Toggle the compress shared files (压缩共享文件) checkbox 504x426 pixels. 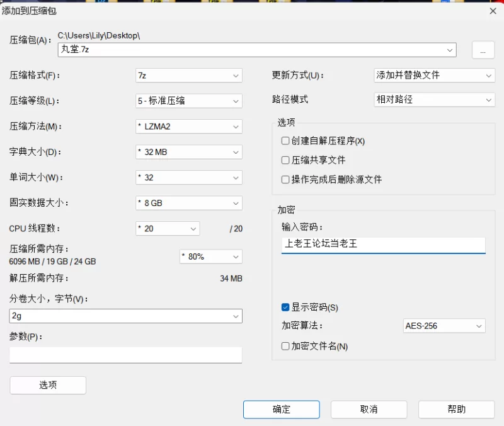(285, 160)
